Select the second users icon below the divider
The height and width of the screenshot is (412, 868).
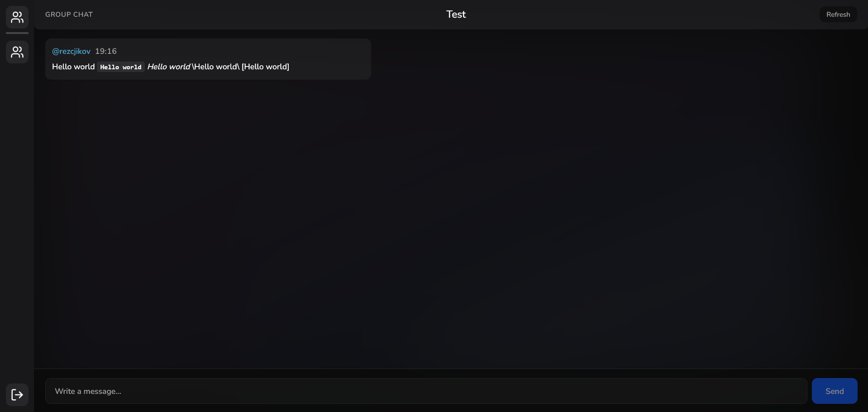[17, 52]
